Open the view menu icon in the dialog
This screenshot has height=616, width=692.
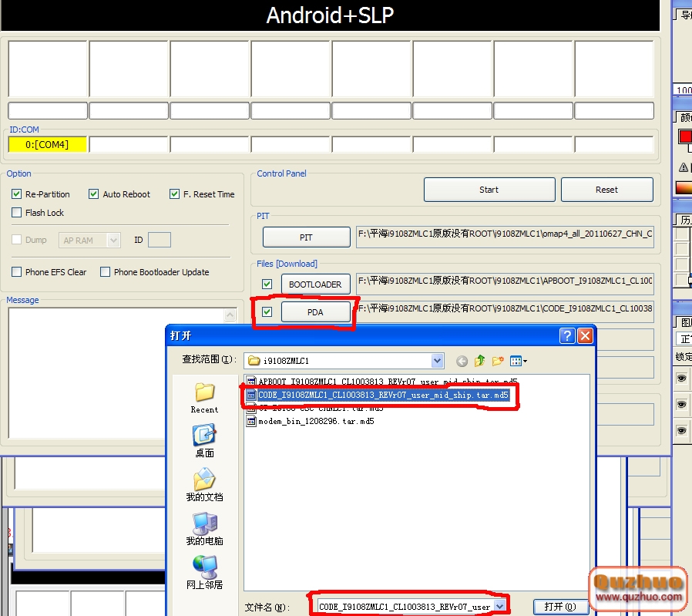pos(518,362)
